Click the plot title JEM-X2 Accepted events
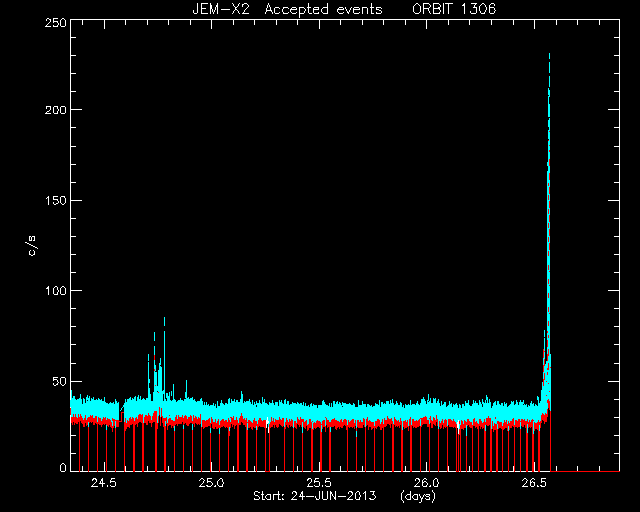 point(287,9)
